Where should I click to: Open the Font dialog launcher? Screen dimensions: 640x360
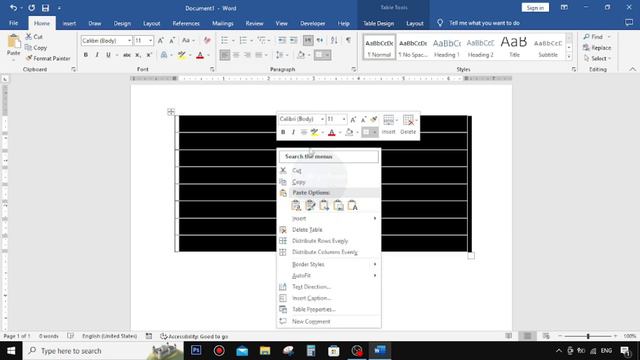click(212, 69)
